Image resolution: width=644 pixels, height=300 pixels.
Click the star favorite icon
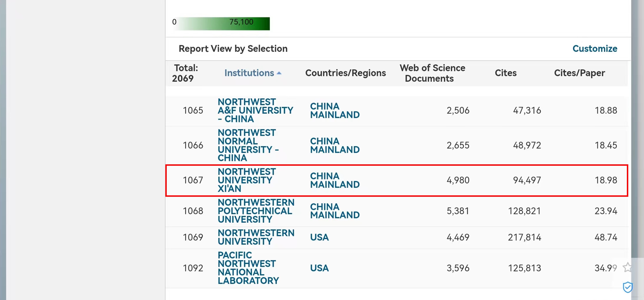tap(627, 267)
